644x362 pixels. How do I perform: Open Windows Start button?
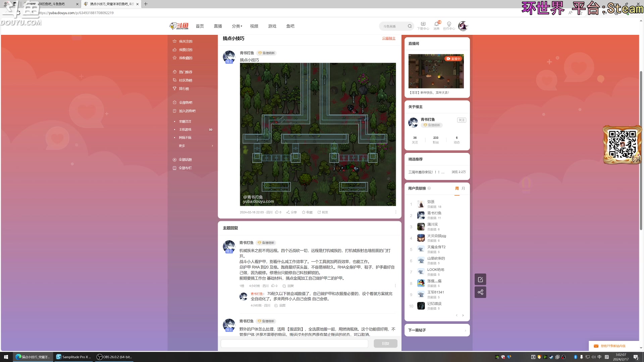pos(6,357)
